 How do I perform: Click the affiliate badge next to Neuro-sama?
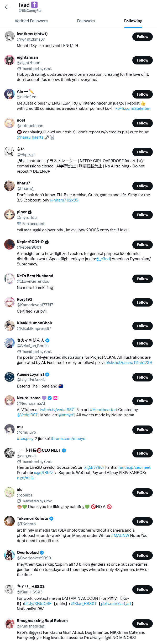(55, 398)
